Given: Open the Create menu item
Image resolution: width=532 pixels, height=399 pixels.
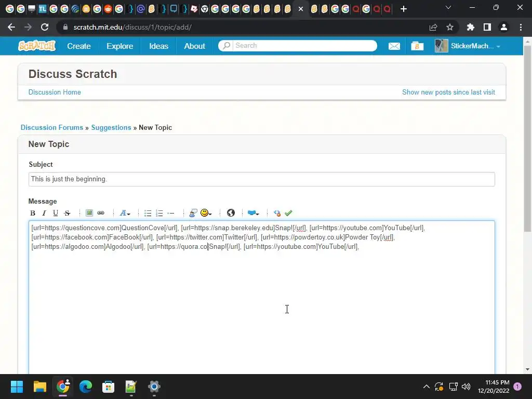Looking at the screenshot, I should (x=79, y=46).
